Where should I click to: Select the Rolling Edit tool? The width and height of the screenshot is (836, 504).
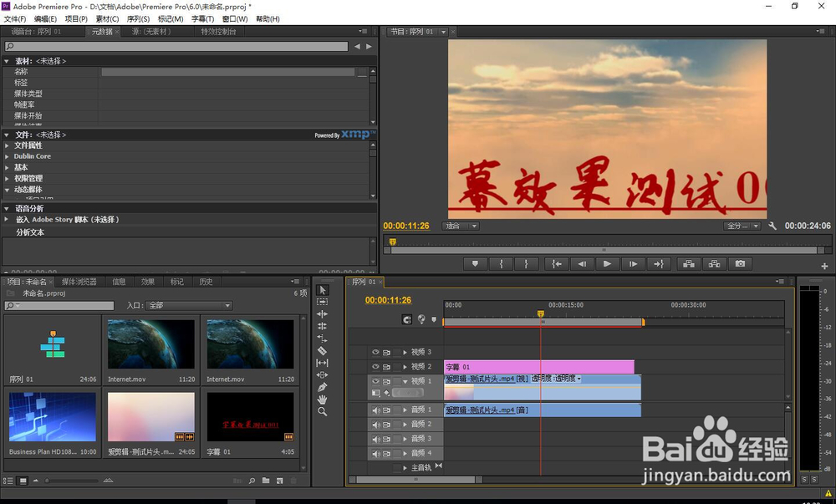pyautogui.click(x=322, y=326)
